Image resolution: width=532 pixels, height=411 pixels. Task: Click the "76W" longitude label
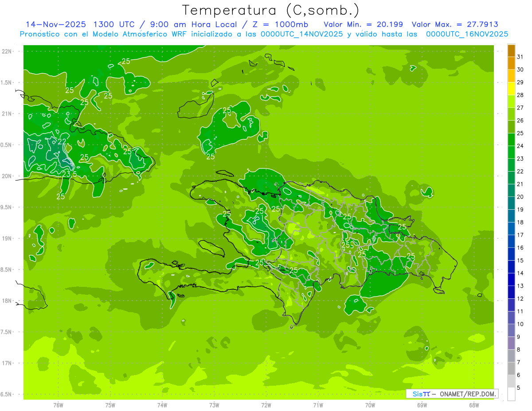(58, 405)
